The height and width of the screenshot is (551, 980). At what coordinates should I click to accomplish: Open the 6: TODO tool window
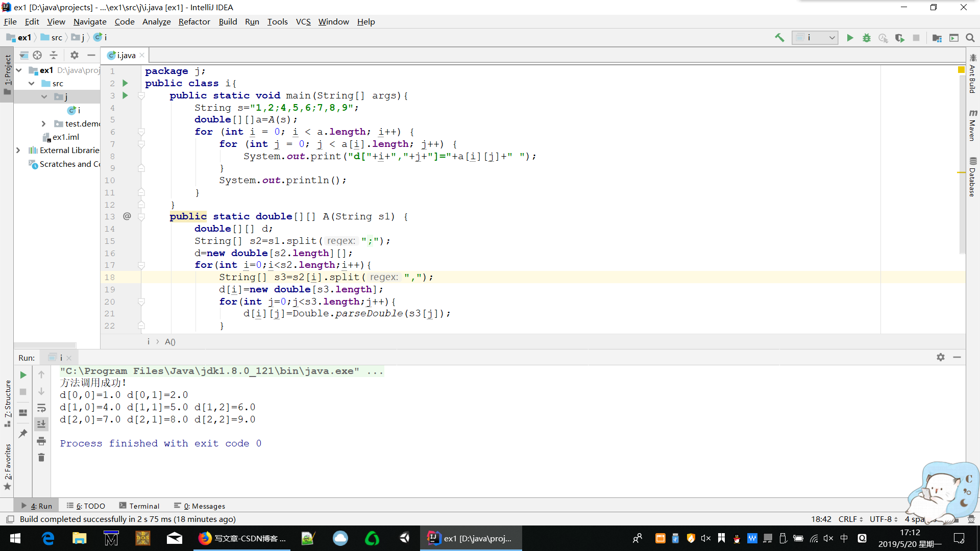pyautogui.click(x=86, y=506)
